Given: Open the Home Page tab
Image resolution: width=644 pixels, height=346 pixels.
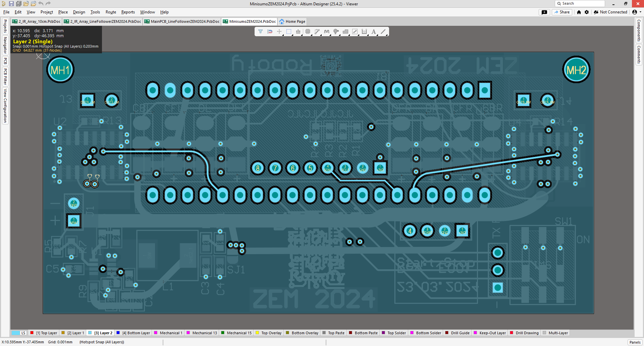Looking at the screenshot, I should point(292,21).
